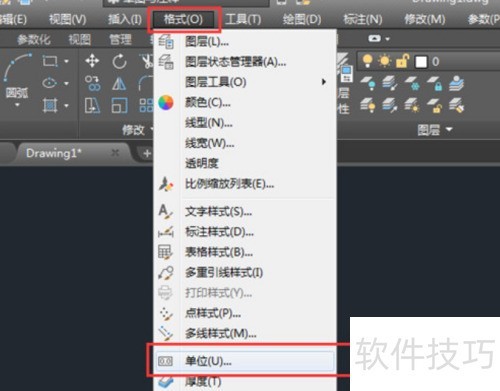The height and width of the screenshot is (391, 500).
Task: Choose 表格样式(B)... menu entry
Action: [245, 252]
